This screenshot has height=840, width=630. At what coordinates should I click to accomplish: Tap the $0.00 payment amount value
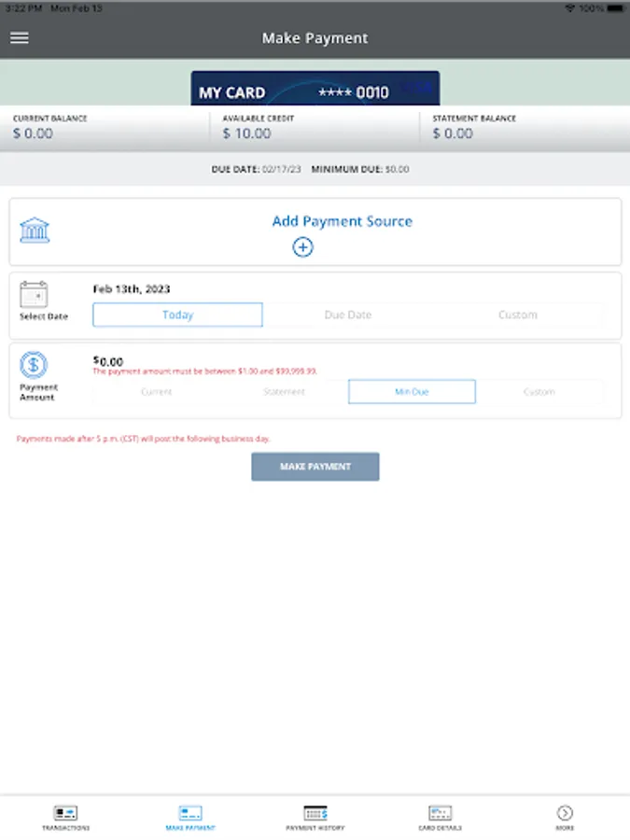click(107, 361)
